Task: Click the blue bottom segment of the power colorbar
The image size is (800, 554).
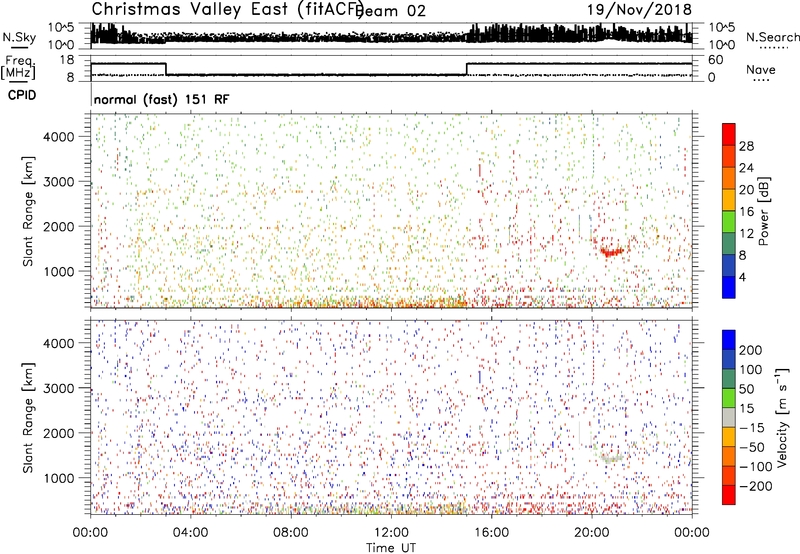Action: click(x=729, y=287)
